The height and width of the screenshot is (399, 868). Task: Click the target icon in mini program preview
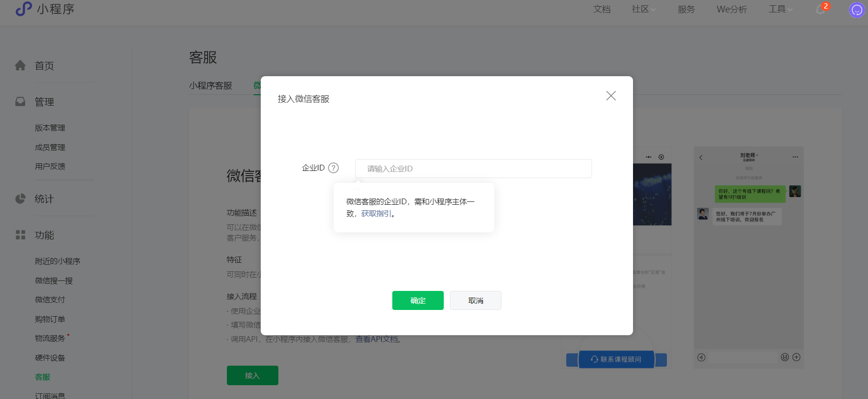click(x=661, y=157)
